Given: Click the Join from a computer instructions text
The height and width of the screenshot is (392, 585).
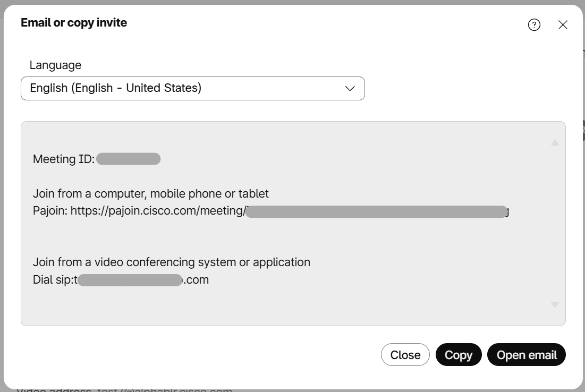Looking at the screenshot, I should [x=151, y=193].
